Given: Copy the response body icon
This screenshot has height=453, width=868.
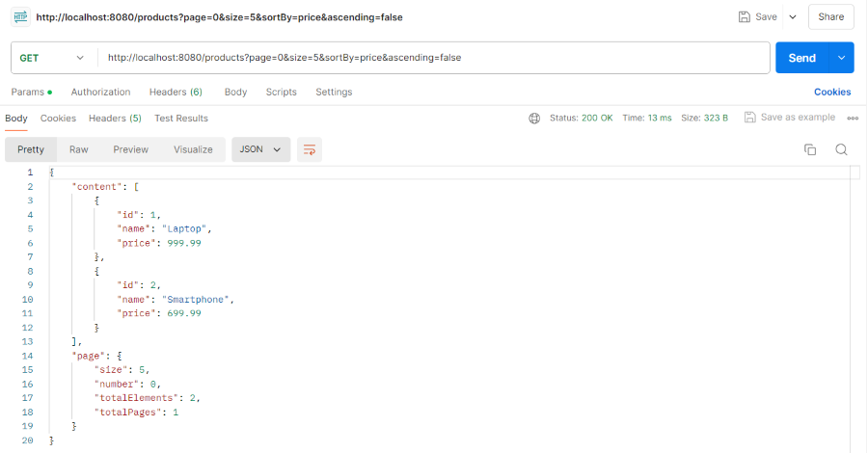Looking at the screenshot, I should click(x=810, y=149).
